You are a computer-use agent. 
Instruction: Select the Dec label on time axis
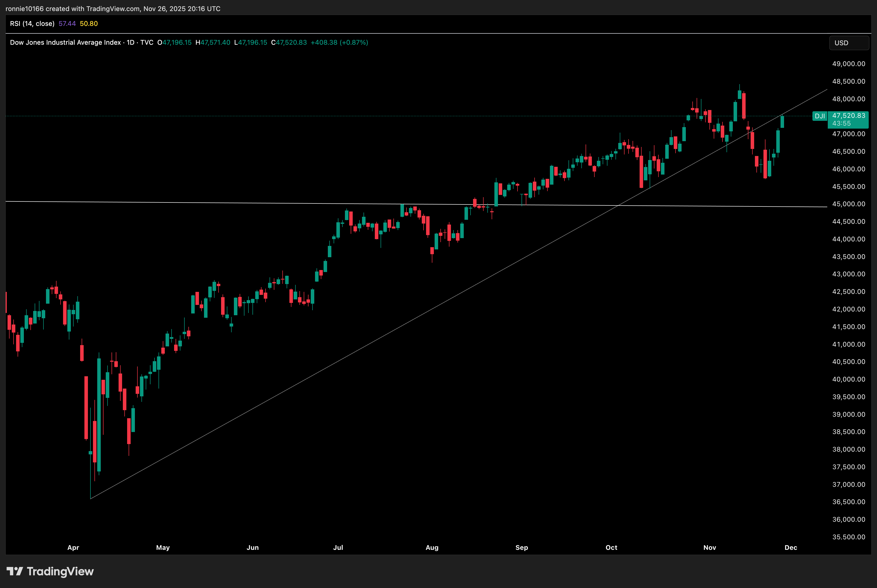pyautogui.click(x=791, y=548)
